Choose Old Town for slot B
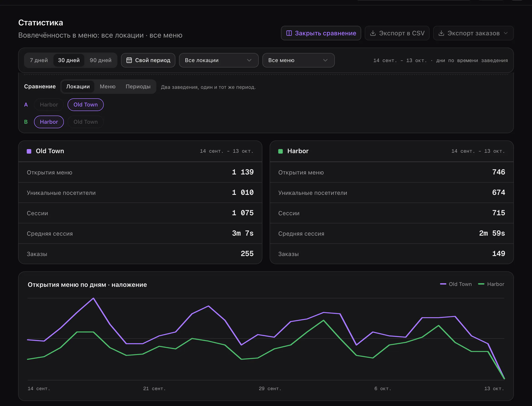 (86, 122)
